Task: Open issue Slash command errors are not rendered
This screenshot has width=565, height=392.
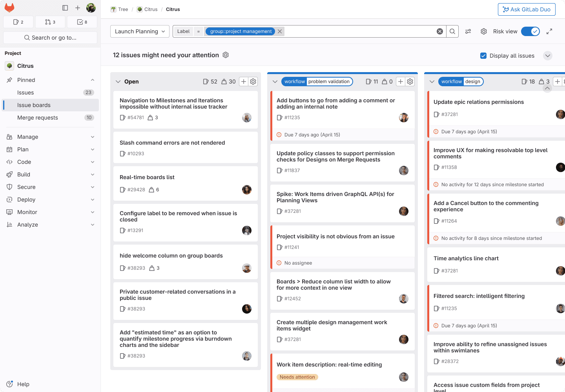Action: point(172,143)
